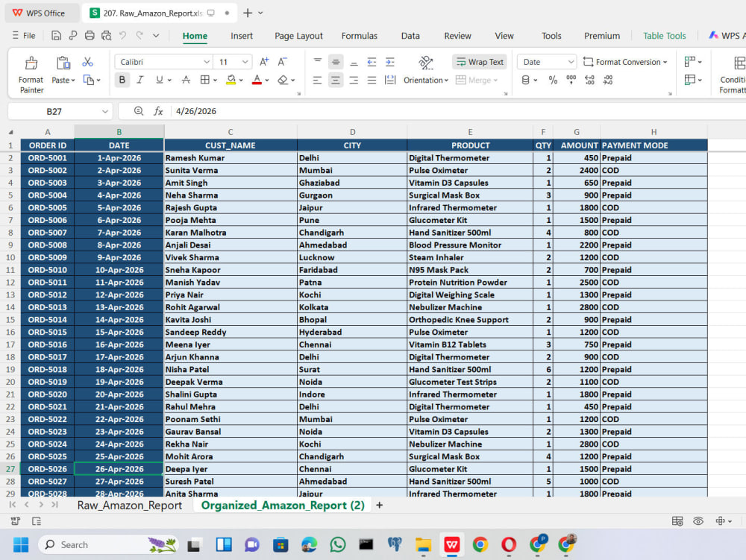This screenshot has width=746, height=560.
Task: Toggle Bold formatting
Action: coord(122,80)
